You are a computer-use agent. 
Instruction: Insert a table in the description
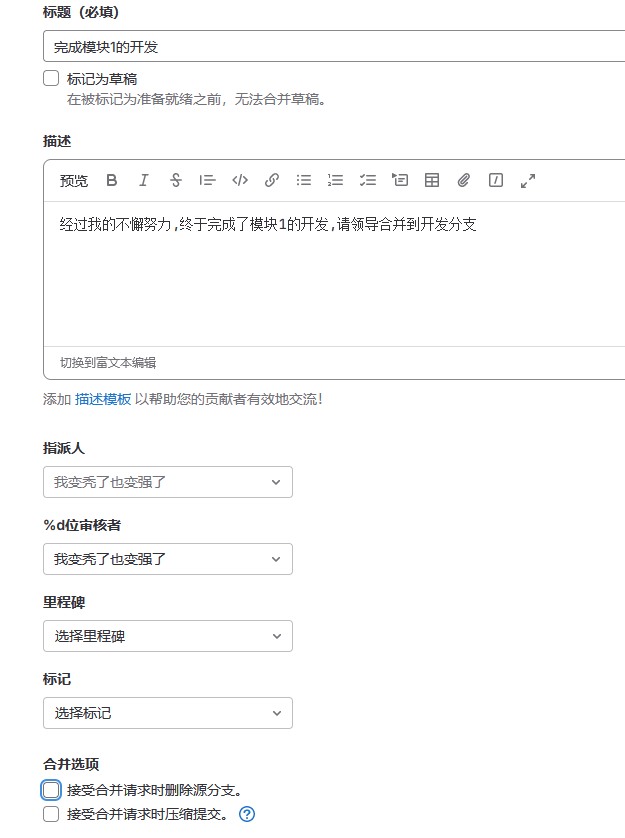432,181
